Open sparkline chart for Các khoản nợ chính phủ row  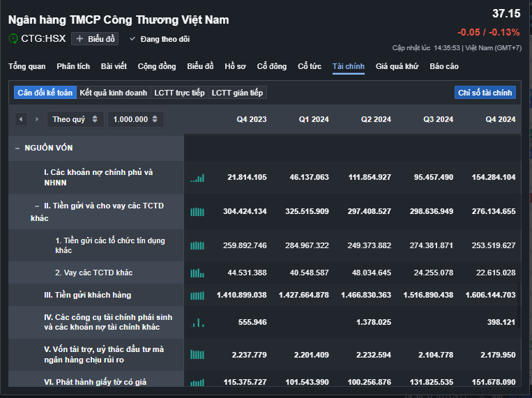tap(197, 178)
